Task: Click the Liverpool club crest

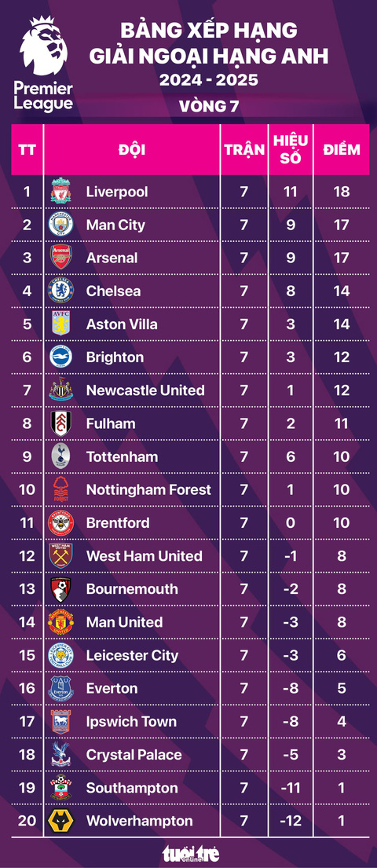Action: click(x=61, y=191)
